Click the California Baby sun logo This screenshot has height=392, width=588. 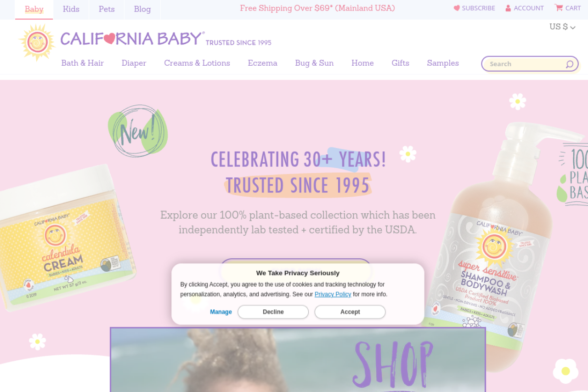click(x=37, y=42)
